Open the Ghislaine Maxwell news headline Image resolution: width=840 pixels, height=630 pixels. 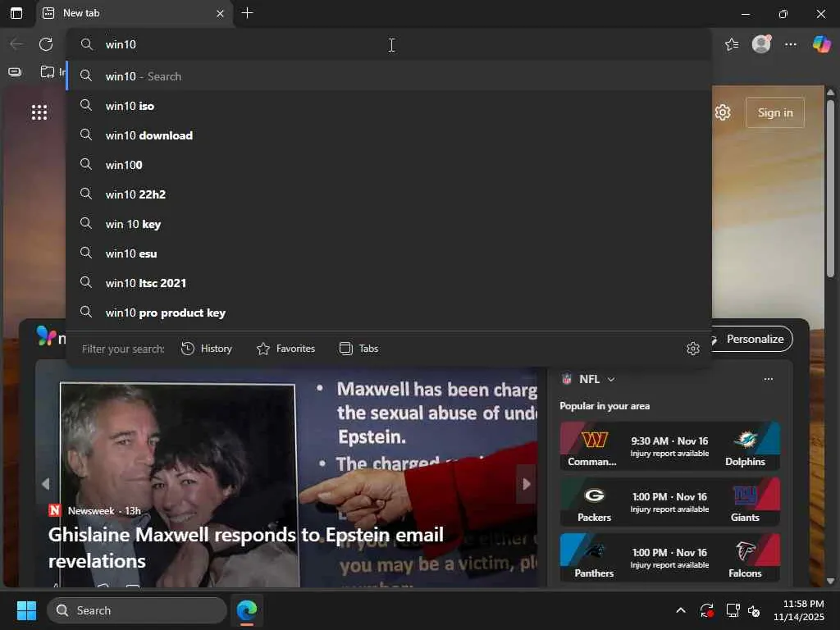246,547
